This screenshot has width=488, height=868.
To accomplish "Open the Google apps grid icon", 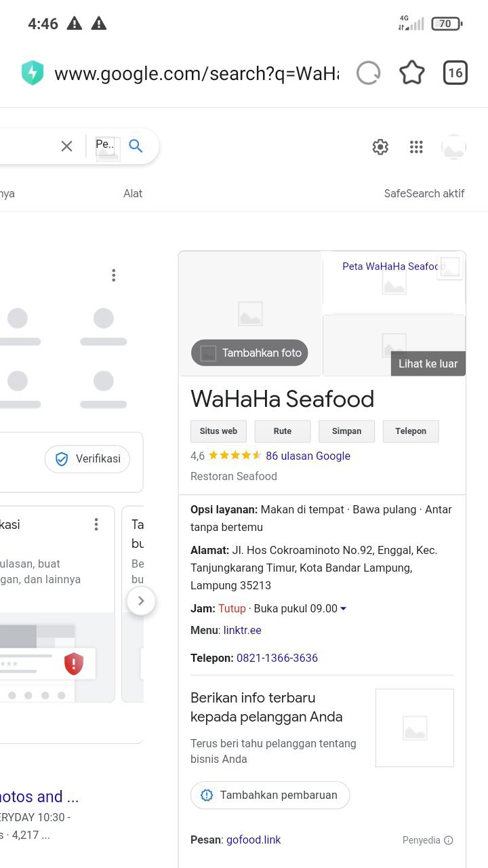I will [416, 147].
